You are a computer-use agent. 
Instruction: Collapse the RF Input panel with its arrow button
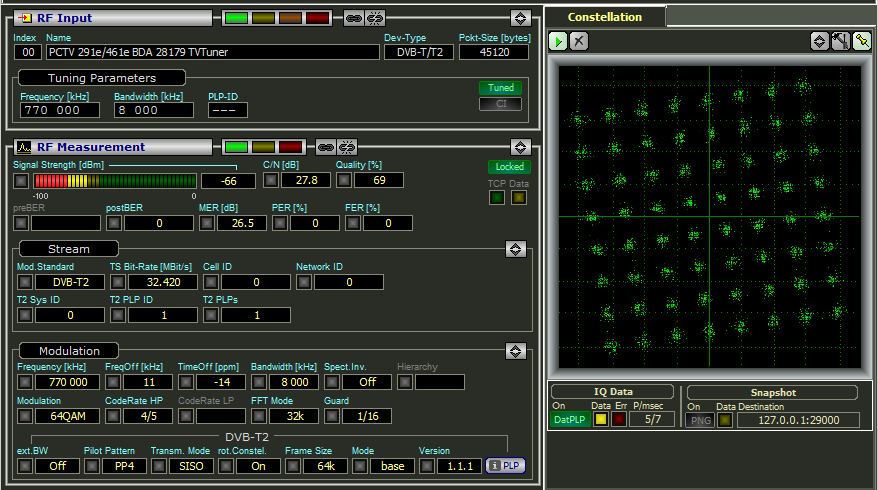(519, 18)
